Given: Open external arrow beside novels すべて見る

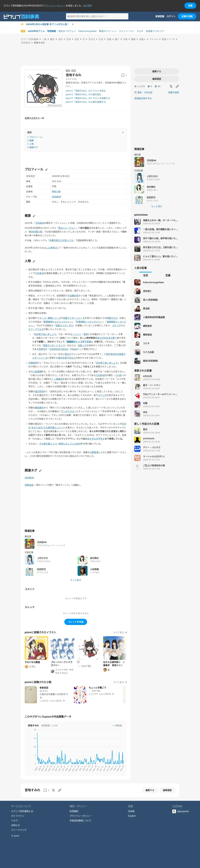Looking at the screenshot, I should pyautogui.click(x=126, y=682).
